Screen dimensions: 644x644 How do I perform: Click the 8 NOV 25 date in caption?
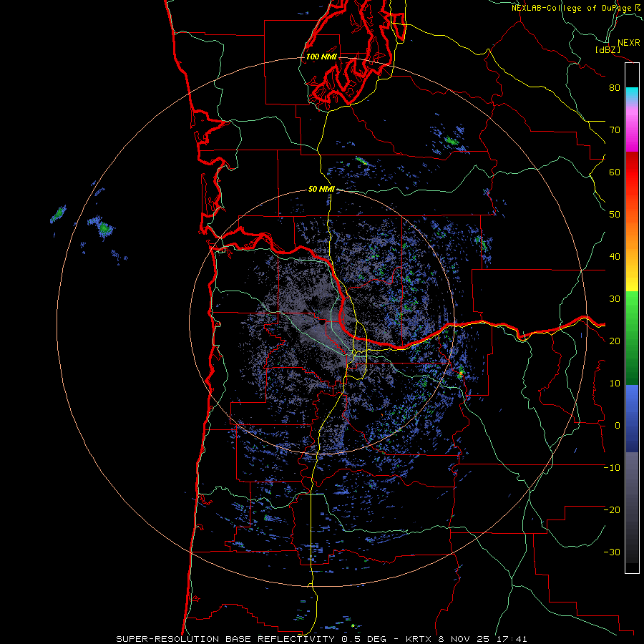tap(466, 639)
